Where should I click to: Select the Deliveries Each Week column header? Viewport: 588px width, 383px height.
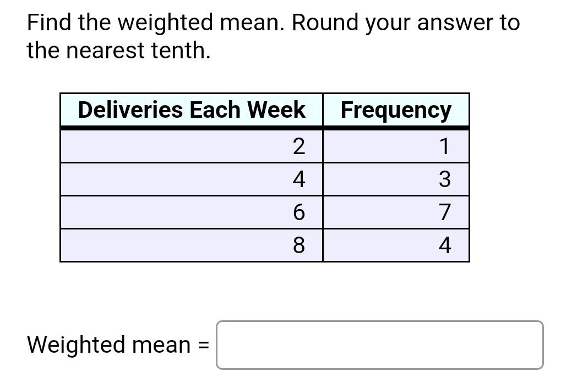[x=192, y=110]
